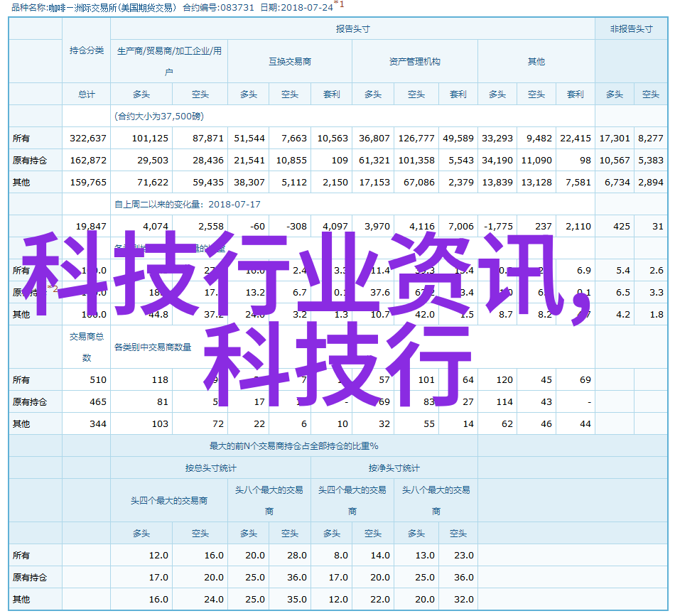Select the 按总头寸统计 header
Viewport: 675px width, 616px height.
(x=210, y=468)
